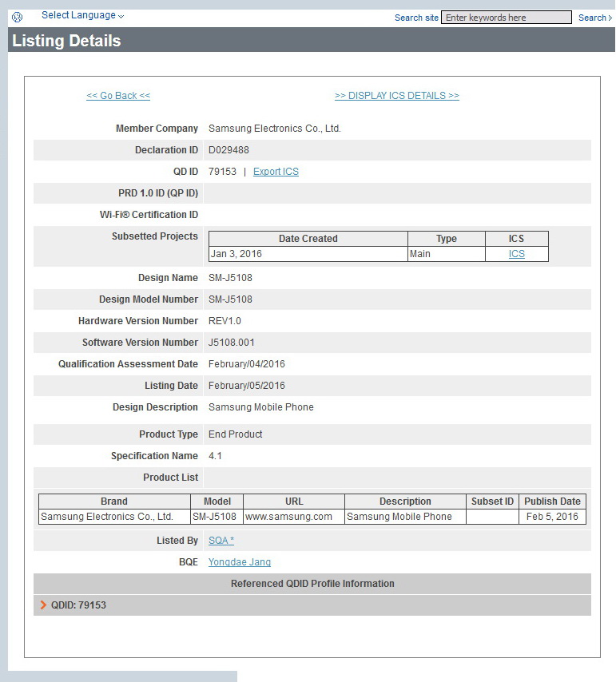Click the Brand column header
Viewport: 616px width, 682px height.
(114, 502)
